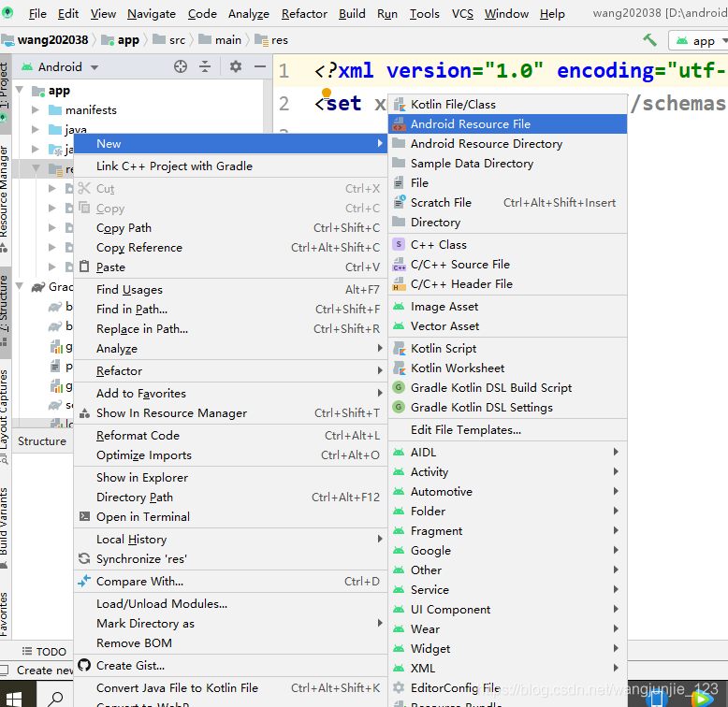Screen dimensions: 728x707
Task: Open the Build menu in menu bar
Action: (x=352, y=14)
